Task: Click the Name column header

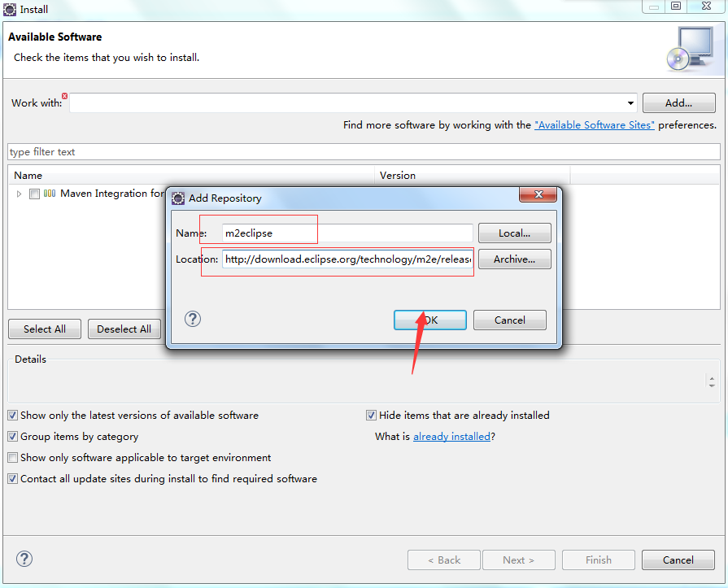Action: [191, 176]
